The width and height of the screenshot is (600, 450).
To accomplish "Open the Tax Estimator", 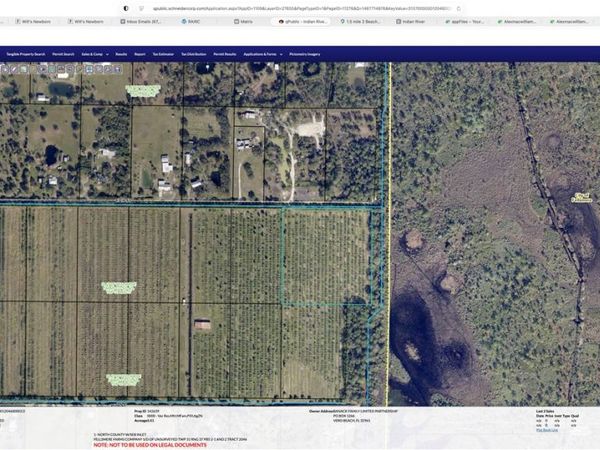I will click(163, 54).
